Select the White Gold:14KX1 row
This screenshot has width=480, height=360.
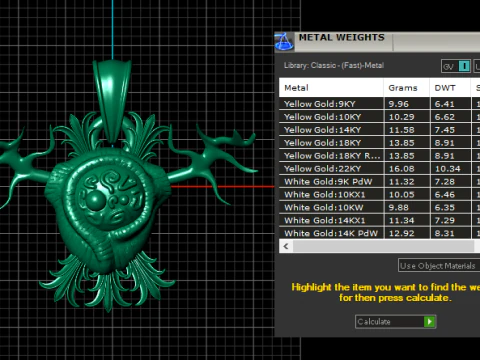pos(379,220)
